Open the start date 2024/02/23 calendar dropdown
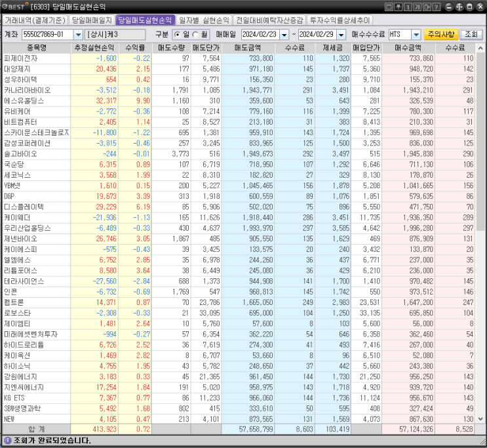Viewport: 487px width, 448px height. coord(284,35)
